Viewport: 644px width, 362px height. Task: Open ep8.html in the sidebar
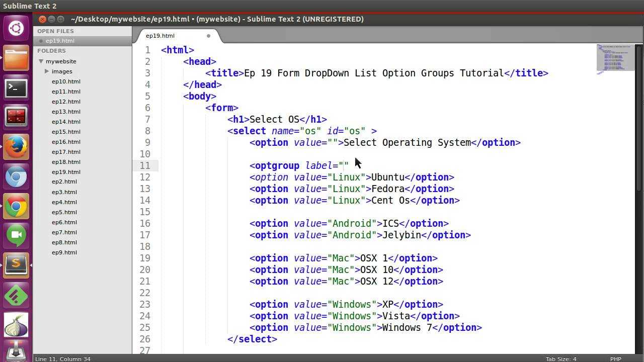64,242
